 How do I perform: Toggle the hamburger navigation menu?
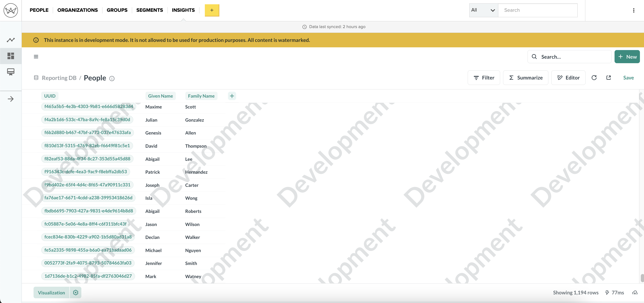click(36, 57)
